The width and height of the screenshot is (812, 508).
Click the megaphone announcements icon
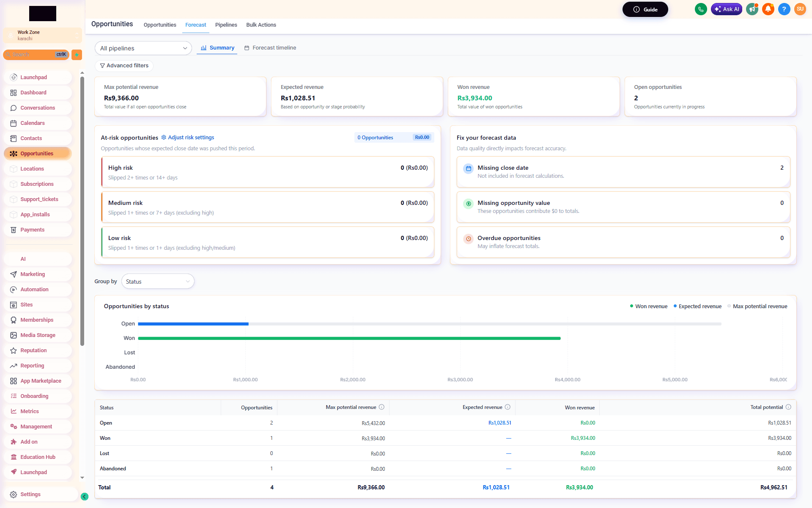pyautogui.click(x=752, y=9)
